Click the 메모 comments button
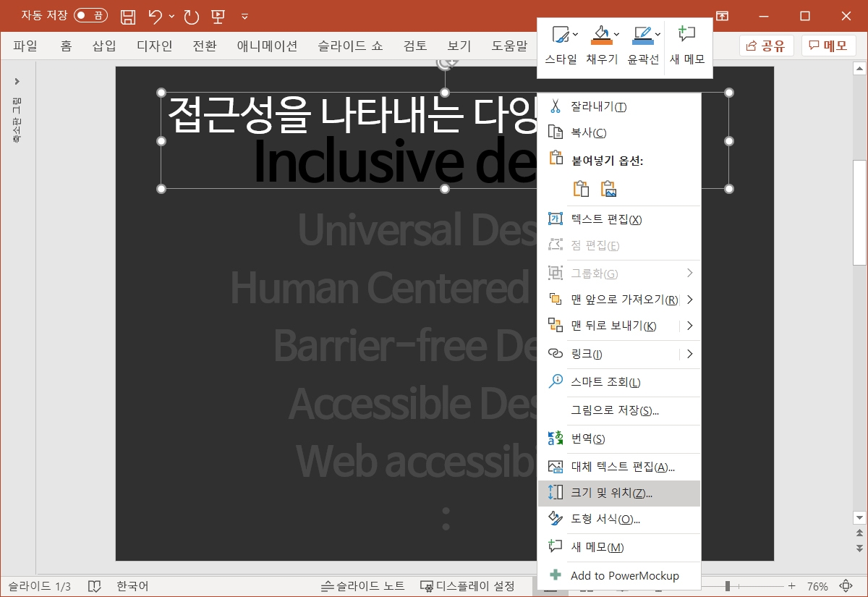This screenshot has height=597, width=868. (x=828, y=46)
